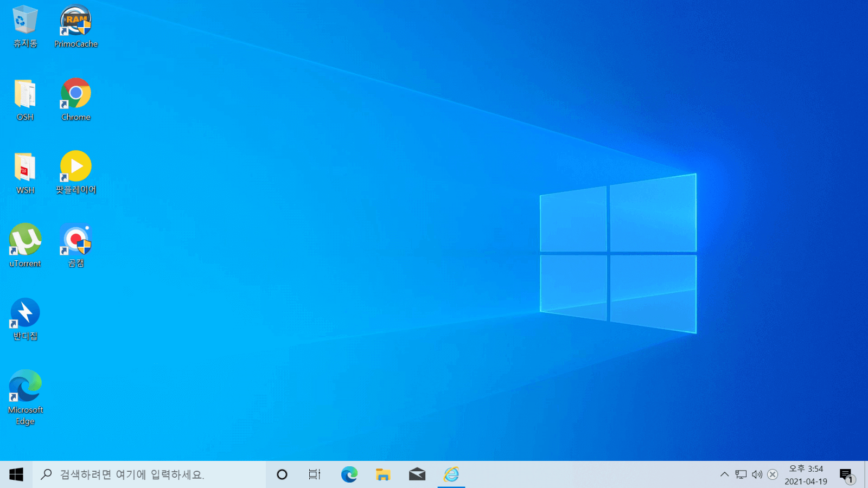The width and height of the screenshot is (868, 488).
Task: Select the Microsoft Edge desktop shortcut
Action: coord(25,397)
